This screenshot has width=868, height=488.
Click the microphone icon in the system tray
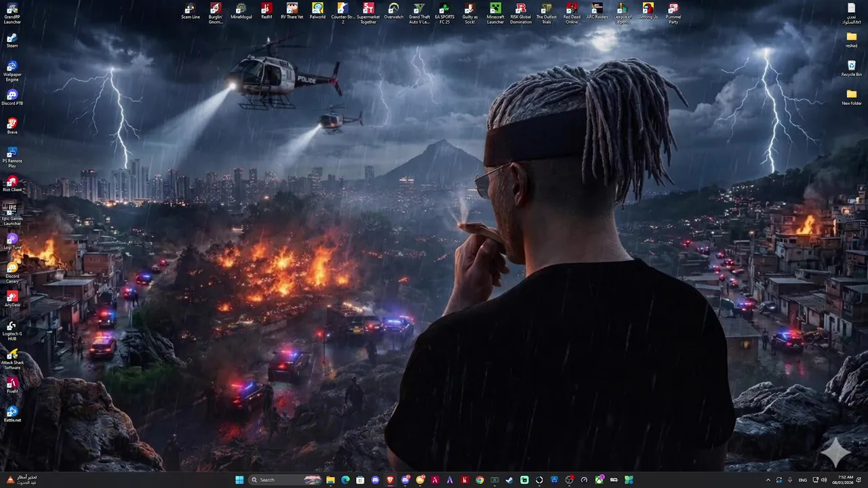[x=790, y=480]
